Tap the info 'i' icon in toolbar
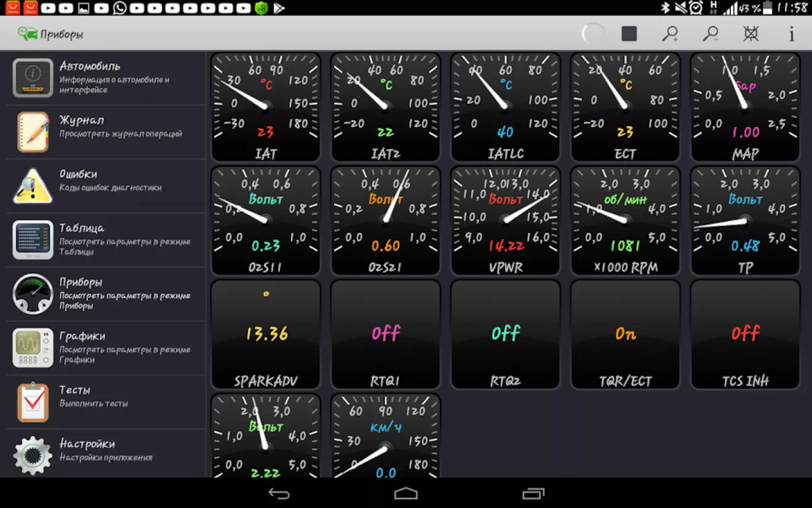 [x=792, y=34]
